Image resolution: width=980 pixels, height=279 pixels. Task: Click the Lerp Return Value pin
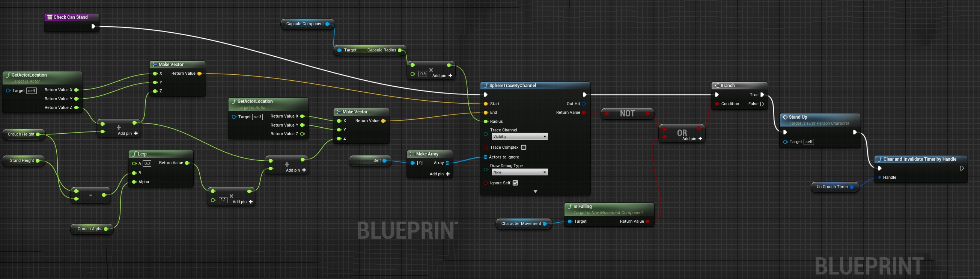pos(187,163)
